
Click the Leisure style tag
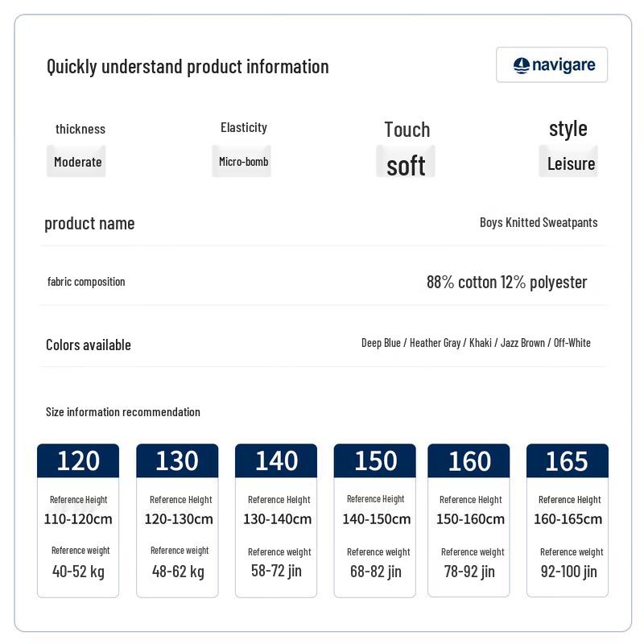pyautogui.click(x=571, y=163)
